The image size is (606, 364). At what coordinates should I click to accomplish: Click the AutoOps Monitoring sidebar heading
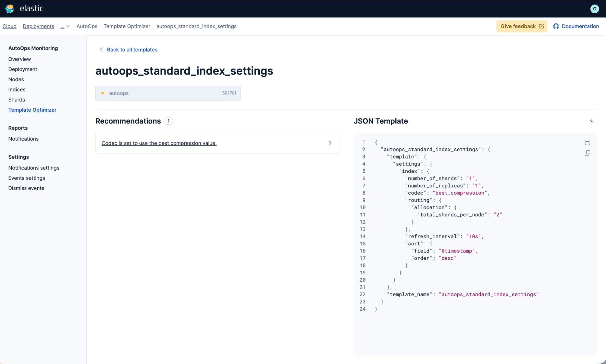point(33,48)
